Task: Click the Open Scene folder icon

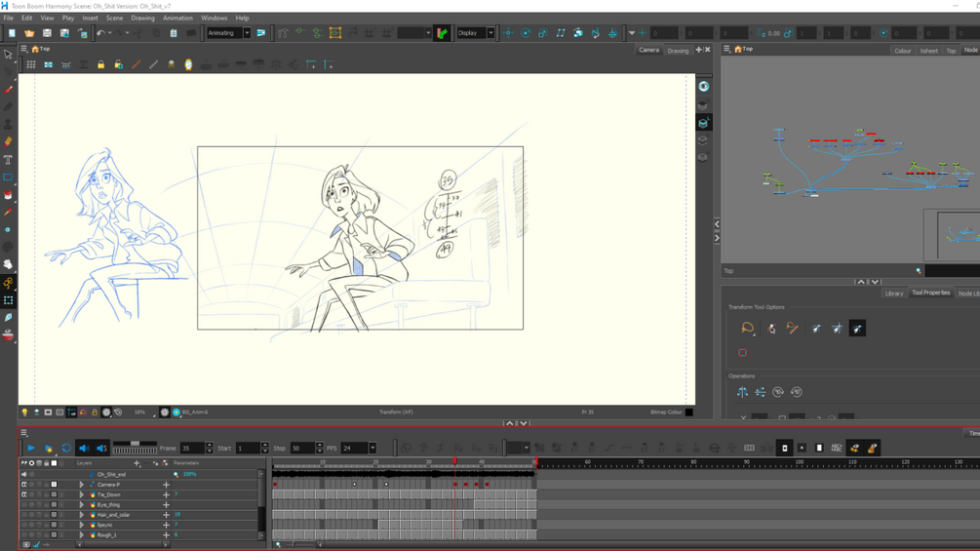Action: (29, 33)
